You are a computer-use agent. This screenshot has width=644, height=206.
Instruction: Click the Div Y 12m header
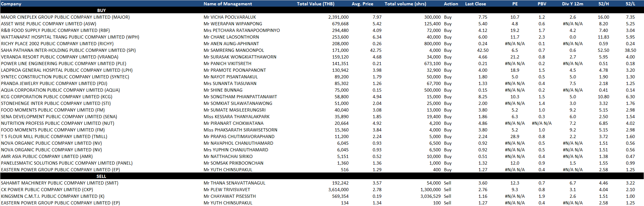(x=572, y=4)
